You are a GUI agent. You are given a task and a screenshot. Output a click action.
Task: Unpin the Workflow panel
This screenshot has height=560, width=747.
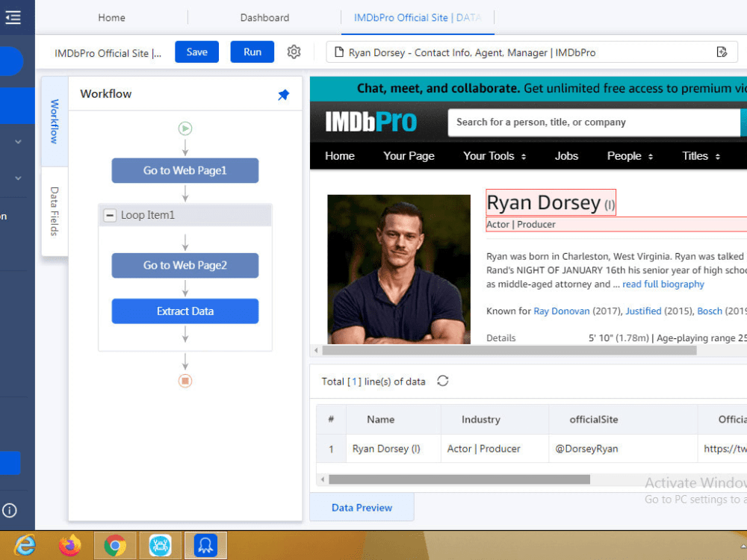pyautogui.click(x=283, y=95)
